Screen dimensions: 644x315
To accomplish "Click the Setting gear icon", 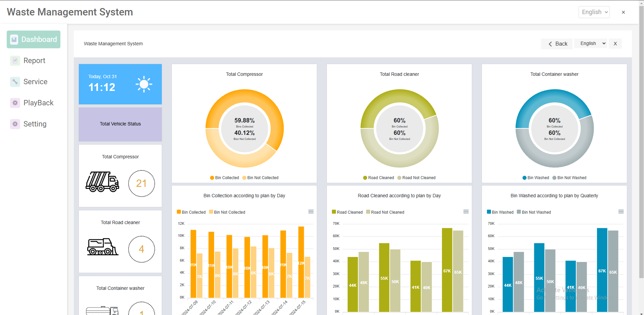I will 15,124.
